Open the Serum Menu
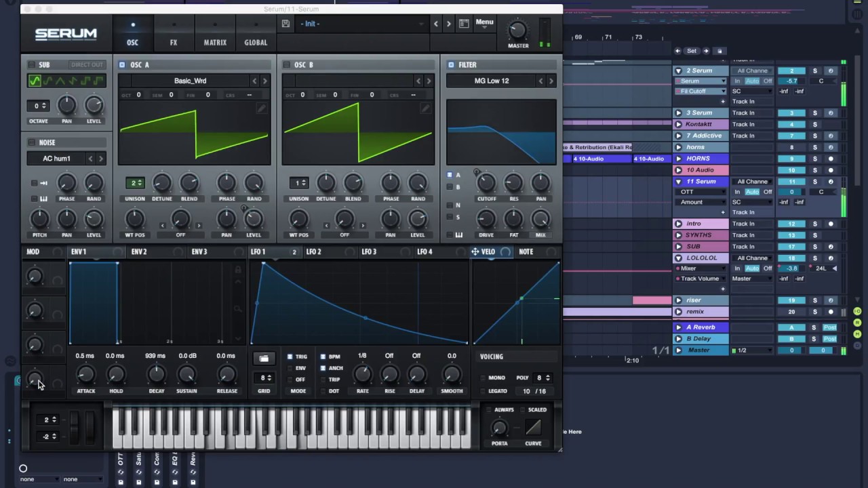Screen dimensions: 868x488 click(x=484, y=22)
